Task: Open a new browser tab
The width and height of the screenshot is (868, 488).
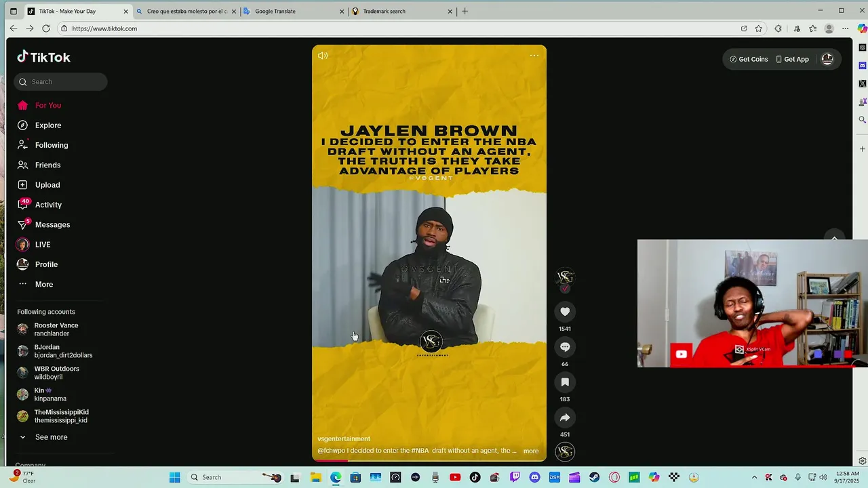Action: [x=465, y=11]
